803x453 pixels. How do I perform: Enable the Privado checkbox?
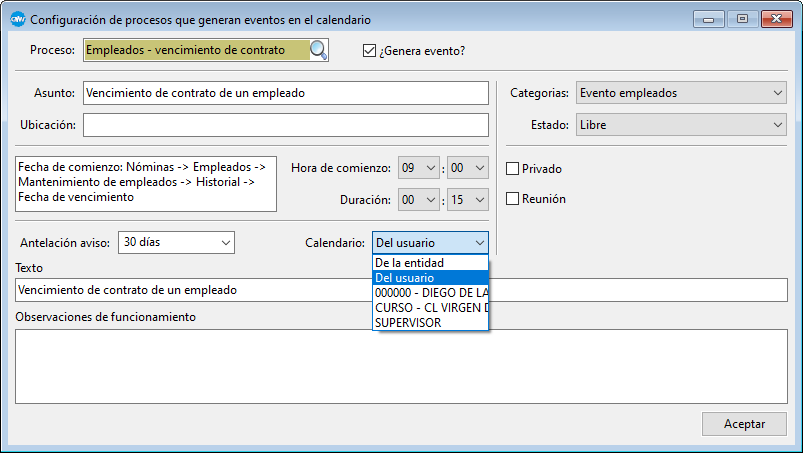pyautogui.click(x=514, y=169)
